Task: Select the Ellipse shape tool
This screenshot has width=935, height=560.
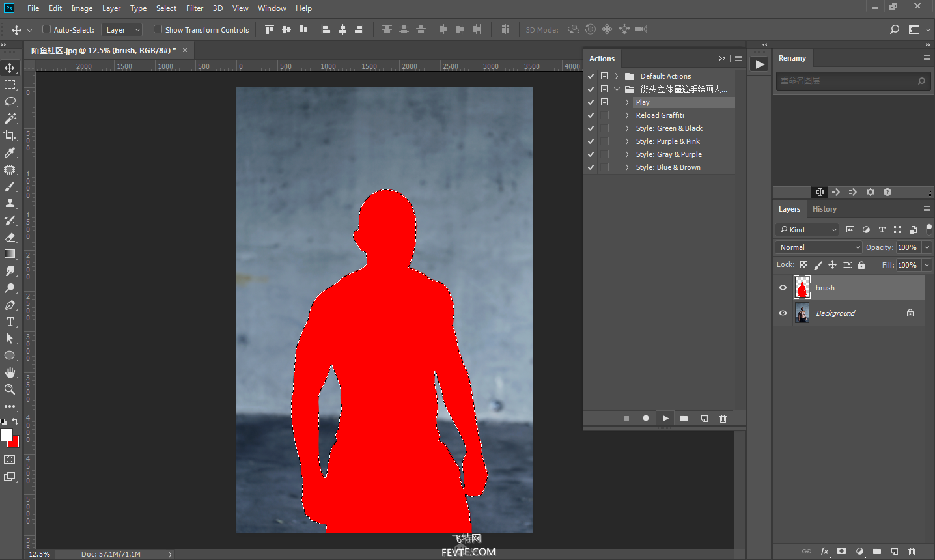Action: [x=10, y=356]
